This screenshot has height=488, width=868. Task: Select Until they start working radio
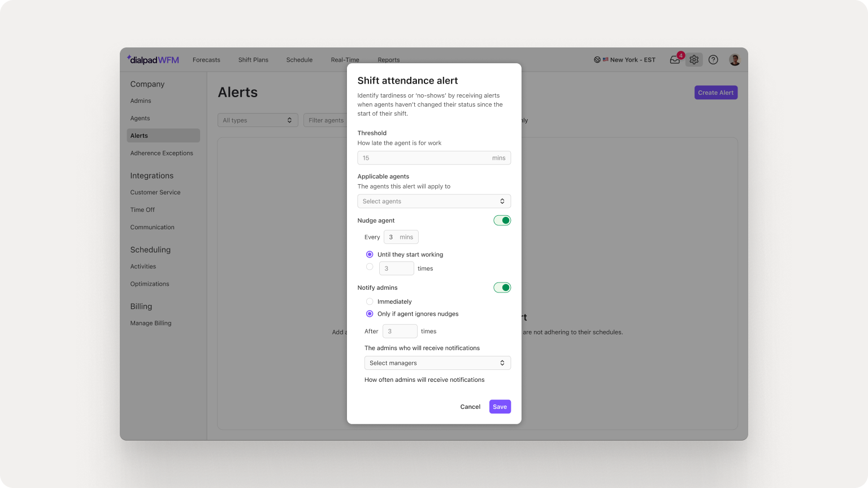coord(370,254)
